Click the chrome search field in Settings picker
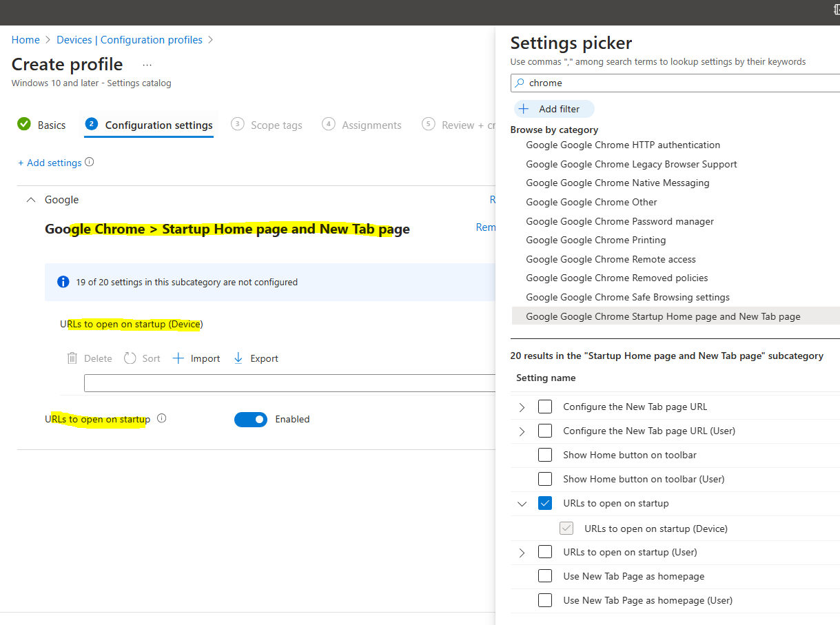 tap(675, 83)
